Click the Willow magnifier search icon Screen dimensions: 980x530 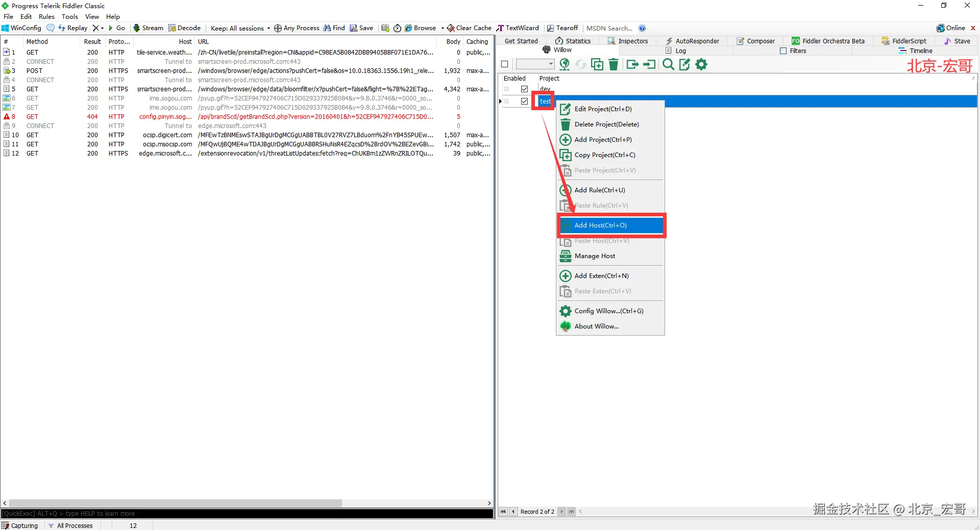(x=668, y=64)
